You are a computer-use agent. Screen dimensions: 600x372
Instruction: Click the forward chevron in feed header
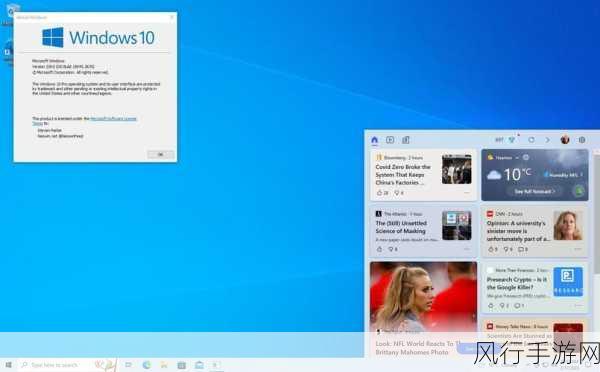pos(548,140)
